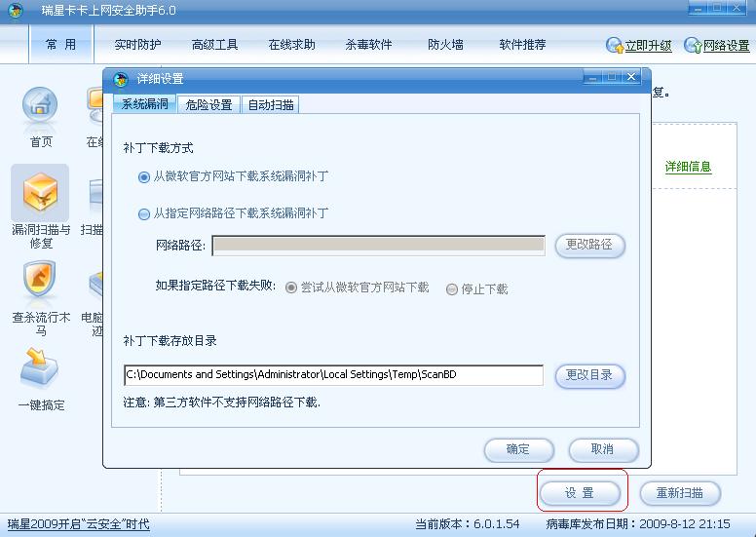This screenshot has width=756, height=537.
Task: Open the 漏洞扫描与修复 box icon
Action: pyautogui.click(x=40, y=193)
